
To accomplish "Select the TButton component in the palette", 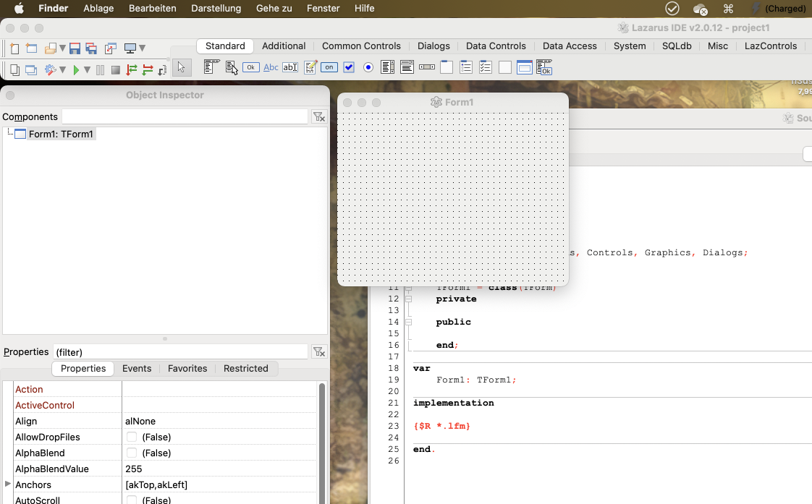I will pyautogui.click(x=250, y=67).
